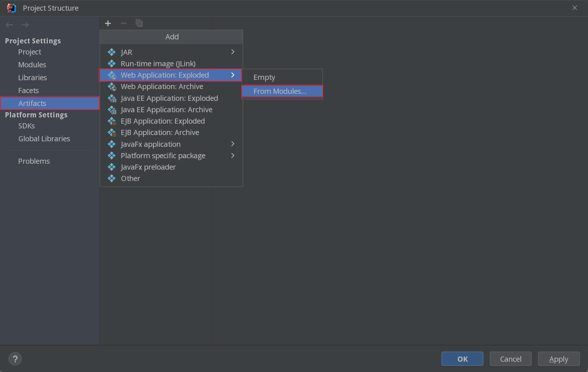This screenshot has width=588, height=372.
Task: Click the EJB Application: Exploded icon
Action: tap(112, 121)
